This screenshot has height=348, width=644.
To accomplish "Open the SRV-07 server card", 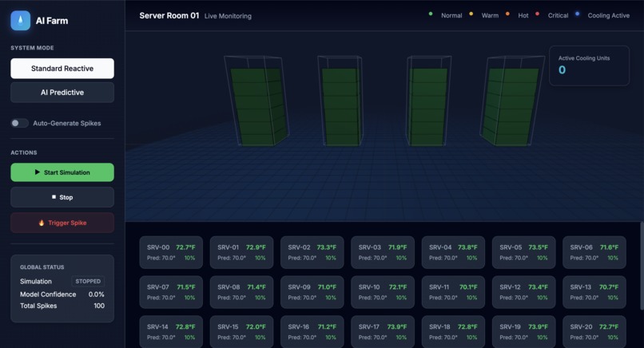I will click(x=171, y=292).
